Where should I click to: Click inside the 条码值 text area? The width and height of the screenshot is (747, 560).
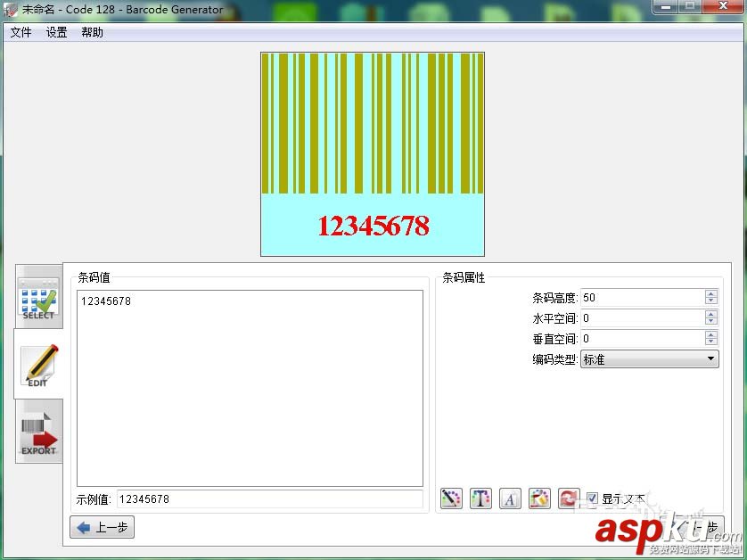(x=250, y=388)
